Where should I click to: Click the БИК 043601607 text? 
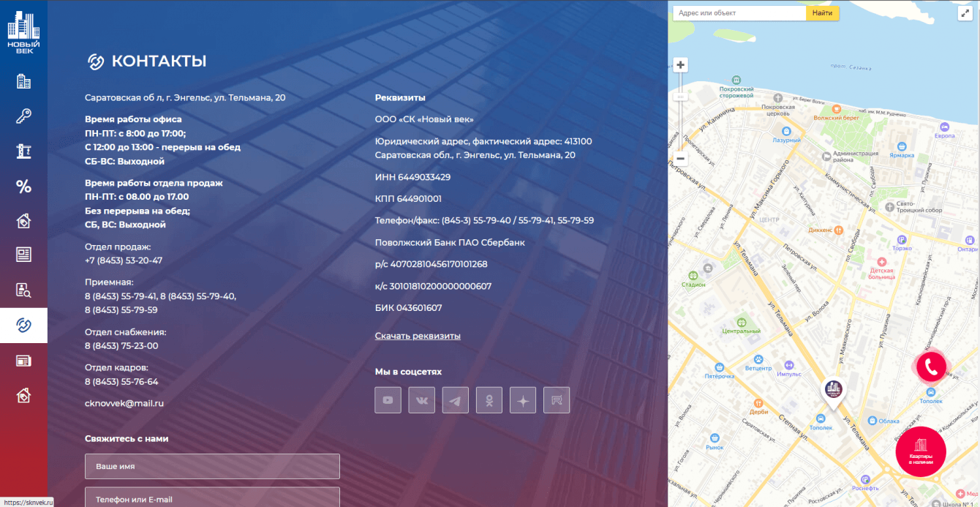click(x=408, y=308)
